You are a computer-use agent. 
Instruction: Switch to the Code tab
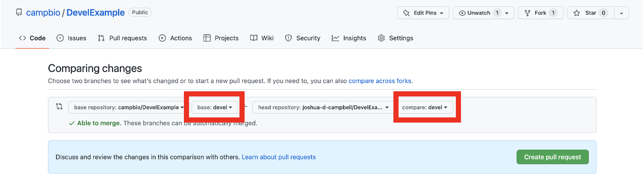pyautogui.click(x=32, y=38)
